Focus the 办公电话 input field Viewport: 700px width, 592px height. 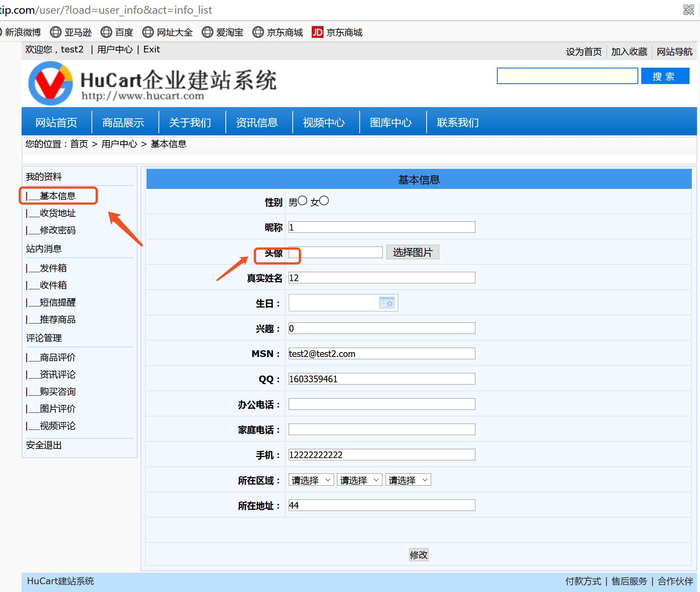pos(382,404)
